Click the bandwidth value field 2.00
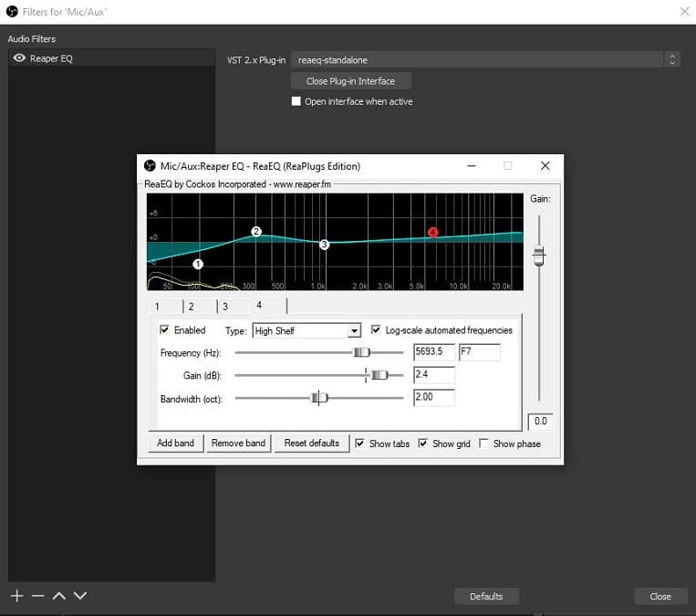This screenshot has height=616, width=696. 433,398
